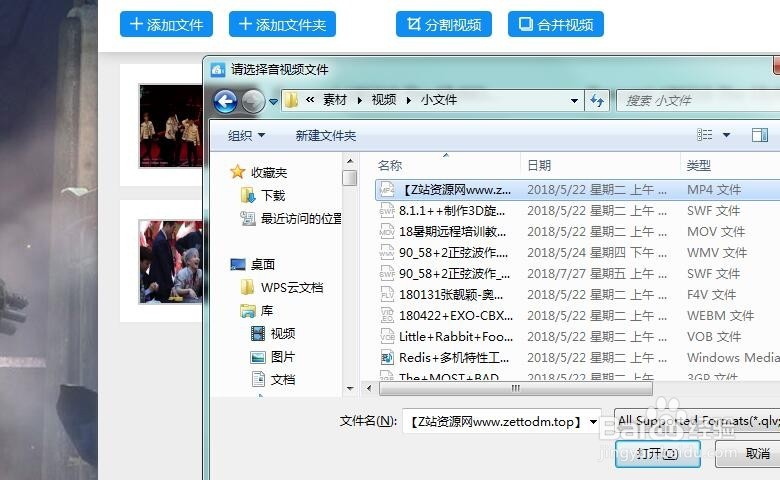Click the dialog title bar app icon
The height and width of the screenshot is (480, 780).
(x=218, y=70)
